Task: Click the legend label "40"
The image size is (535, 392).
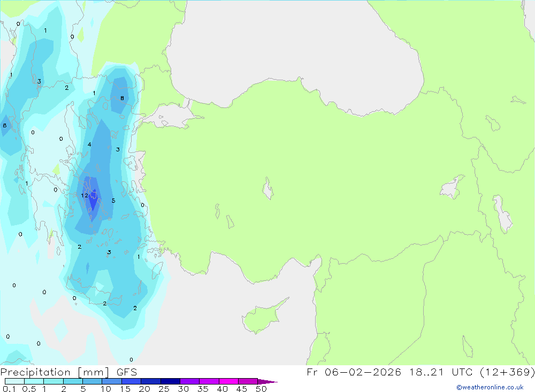Action: tap(222, 389)
